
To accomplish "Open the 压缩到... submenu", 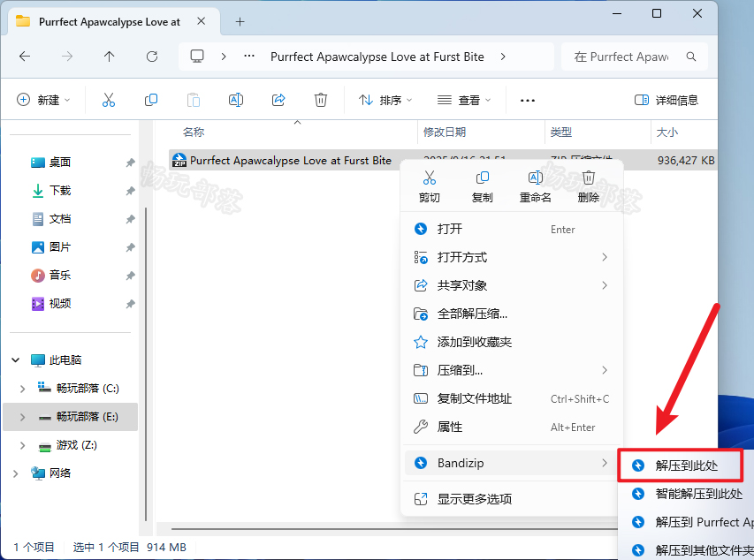I will 512,370.
